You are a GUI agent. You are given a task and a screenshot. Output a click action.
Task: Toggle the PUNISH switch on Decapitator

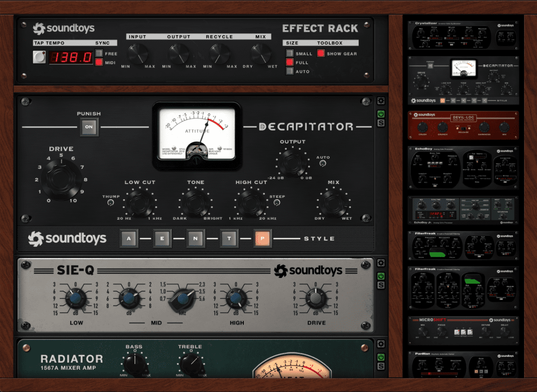(x=89, y=127)
